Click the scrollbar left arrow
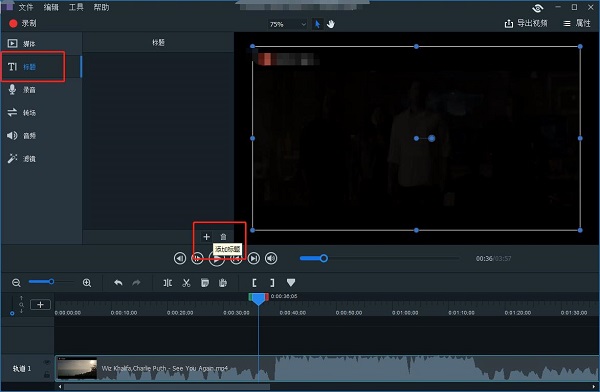The height and width of the screenshot is (392, 600). coord(60,387)
